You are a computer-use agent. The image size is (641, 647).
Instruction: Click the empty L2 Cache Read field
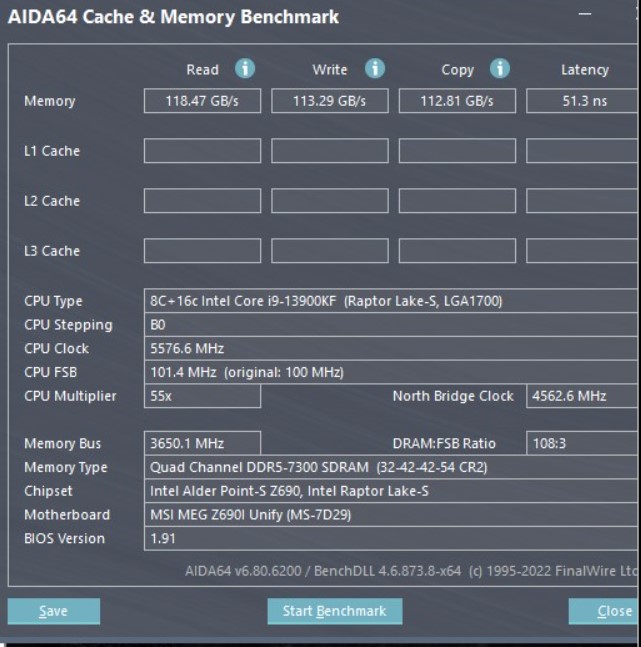click(202, 201)
